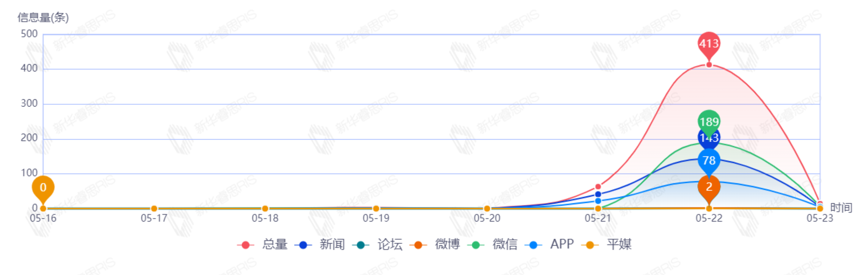Click the orange 2 marker pin
868x275 pixels.
[x=709, y=187]
